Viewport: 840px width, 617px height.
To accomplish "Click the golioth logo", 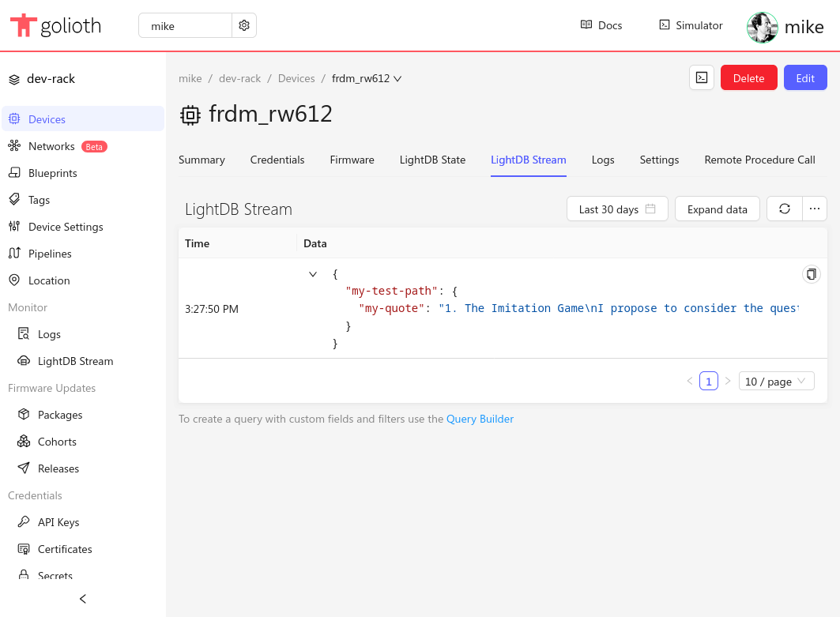I will tap(56, 26).
